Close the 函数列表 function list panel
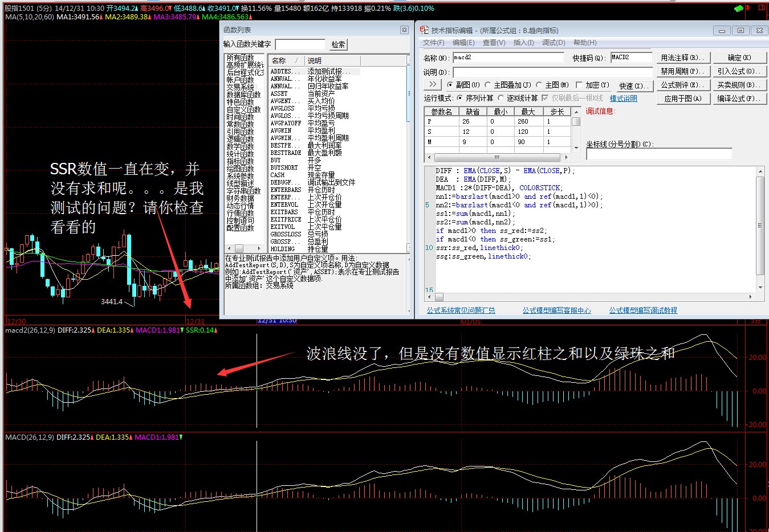Screen dimensions: 769x532 point(404,30)
